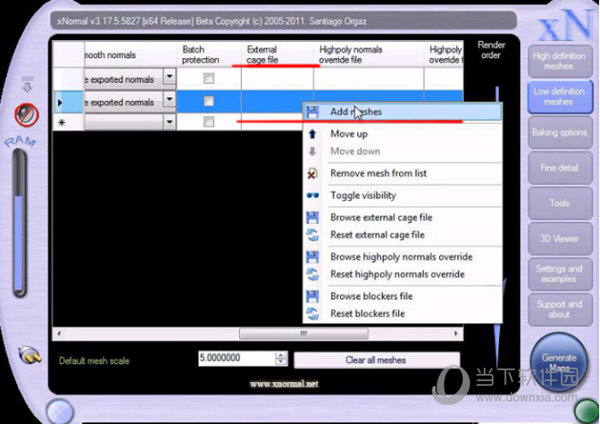Open Low definition meshes panel

(x=560, y=97)
